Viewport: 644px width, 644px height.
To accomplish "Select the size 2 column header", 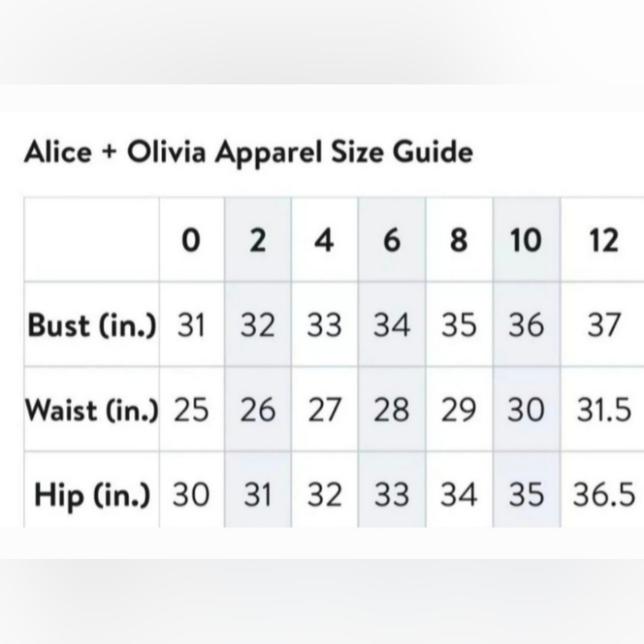I will [x=258, y=240].
